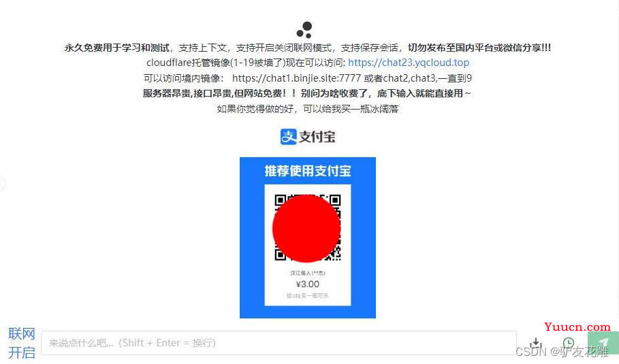Click the QR code corner marker at top-right
Screen dimensions: 619x364
(x=335, y=200)
